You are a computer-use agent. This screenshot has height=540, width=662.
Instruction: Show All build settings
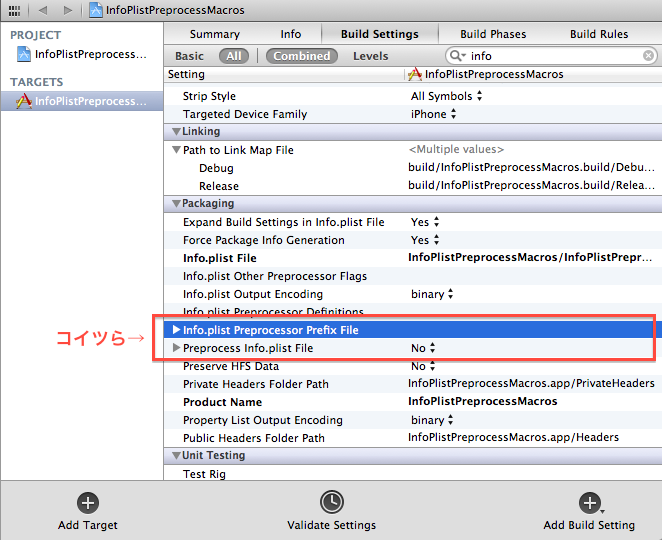point(233,56)
